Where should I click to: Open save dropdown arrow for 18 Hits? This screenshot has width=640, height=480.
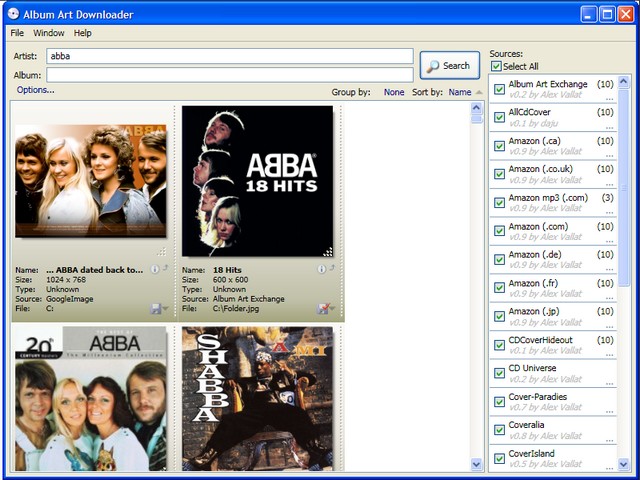click(332, 309)
